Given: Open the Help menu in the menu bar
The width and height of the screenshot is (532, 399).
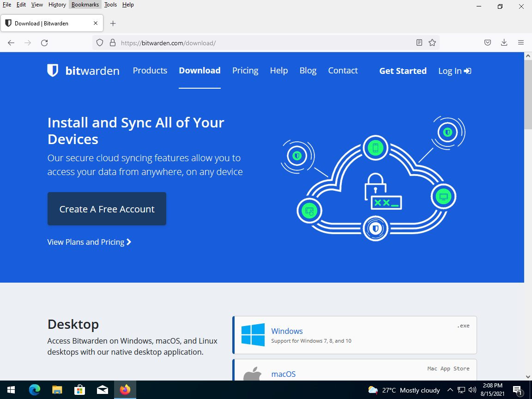Looking at the screenshot, I should 128,5.
